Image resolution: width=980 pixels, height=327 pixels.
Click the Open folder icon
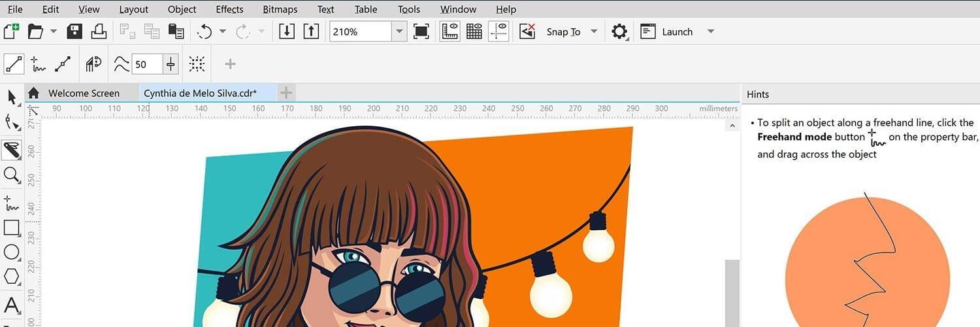(x=35, y=31)
